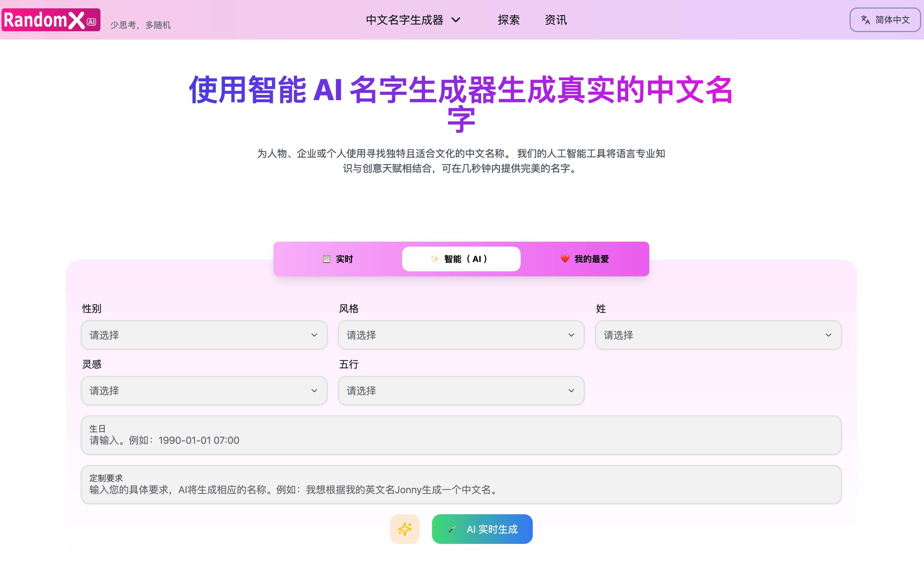This screenshot has width=924, height=568.
Task: Open the 资讯 nav link
Action: [556, 20]
